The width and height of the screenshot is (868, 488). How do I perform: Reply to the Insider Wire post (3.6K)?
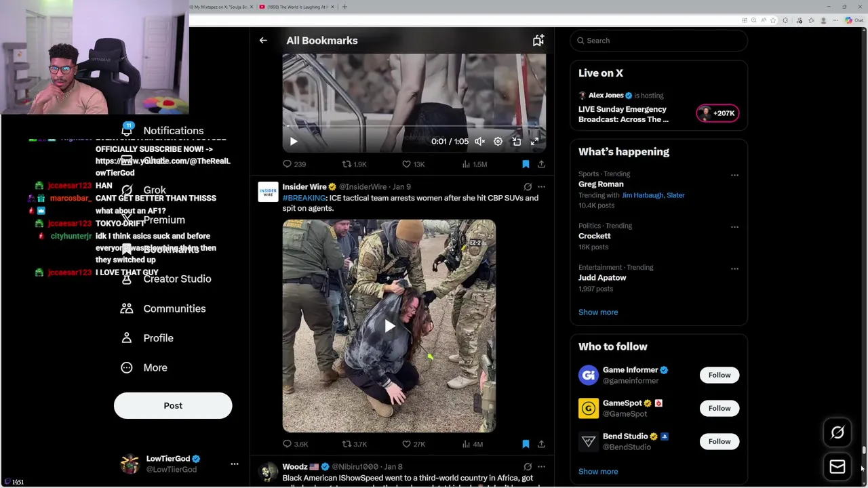click(x=295, y=444)
